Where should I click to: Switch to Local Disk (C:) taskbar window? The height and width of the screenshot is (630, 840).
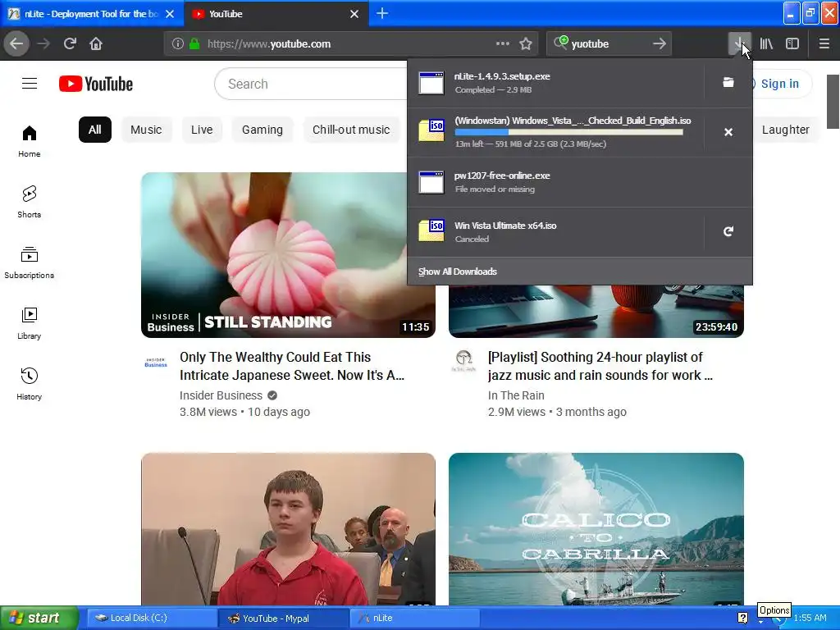pos(152,619)
